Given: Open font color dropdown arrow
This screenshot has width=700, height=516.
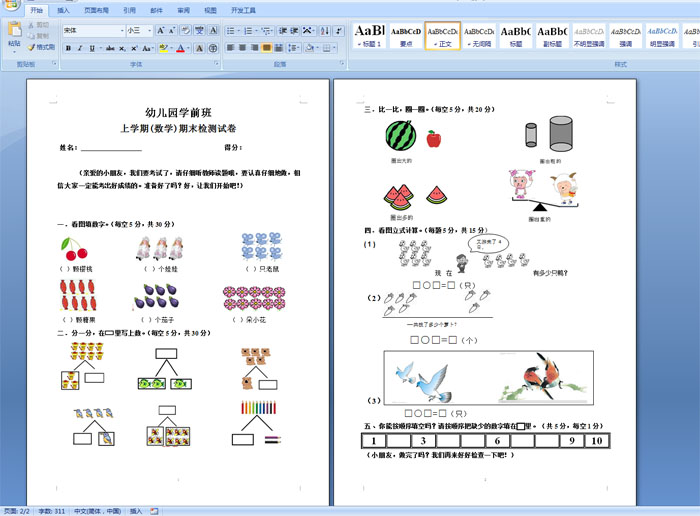Looking at the screenshot, I should pyautogui.click(x=189, y=48).
